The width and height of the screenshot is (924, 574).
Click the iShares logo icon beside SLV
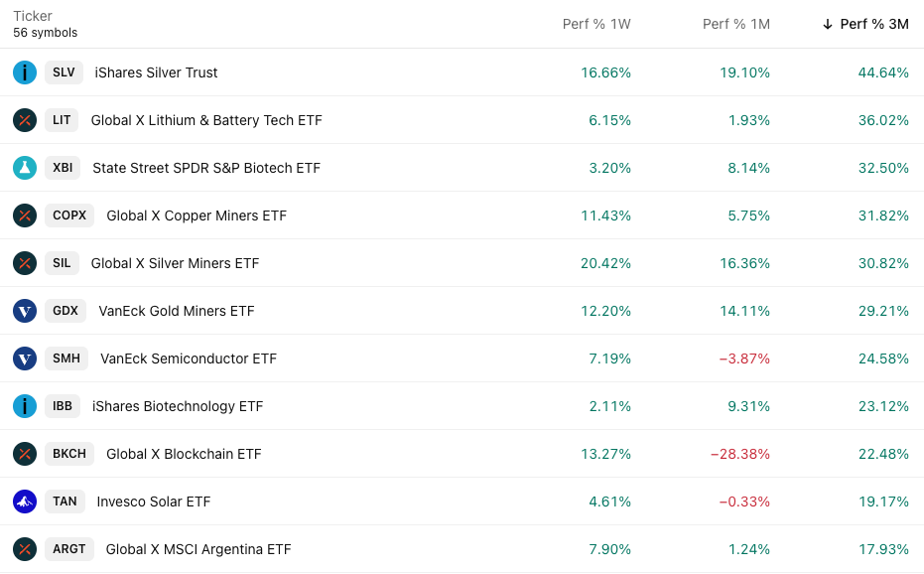25,72
